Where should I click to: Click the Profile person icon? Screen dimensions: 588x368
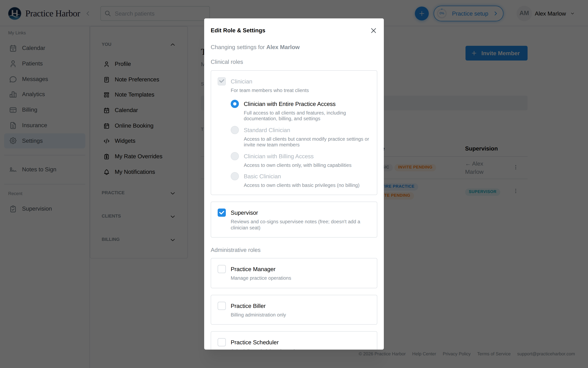(x=106, y=64)
